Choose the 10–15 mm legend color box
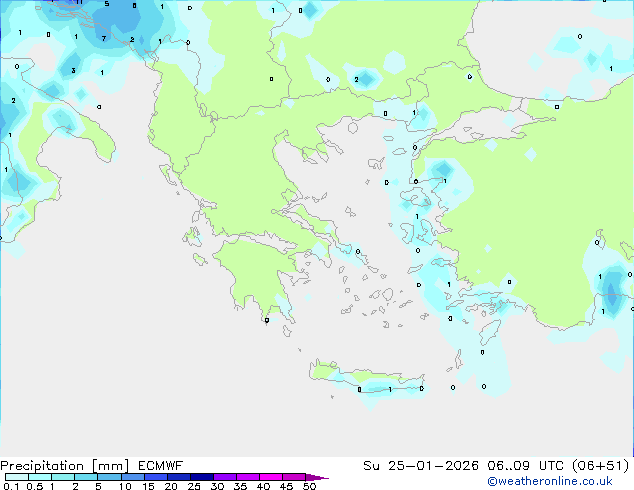Screen dimensions: 634x490 click(x=133, y=477)
